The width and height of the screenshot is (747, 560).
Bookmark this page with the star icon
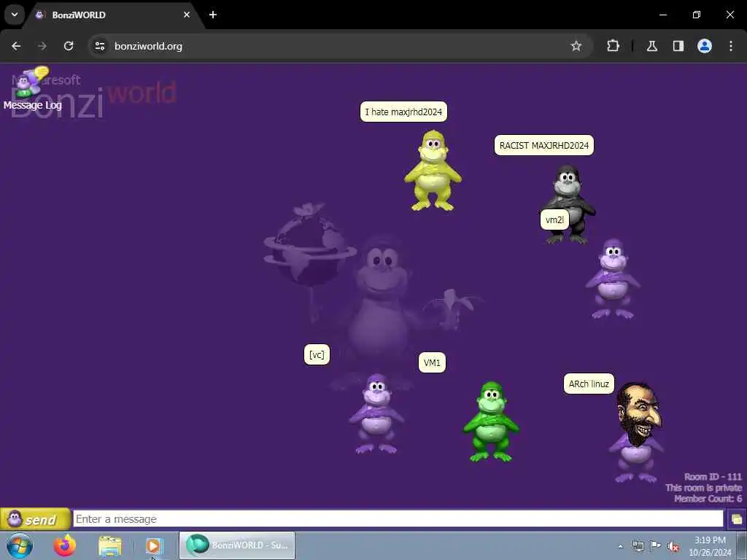576,46
